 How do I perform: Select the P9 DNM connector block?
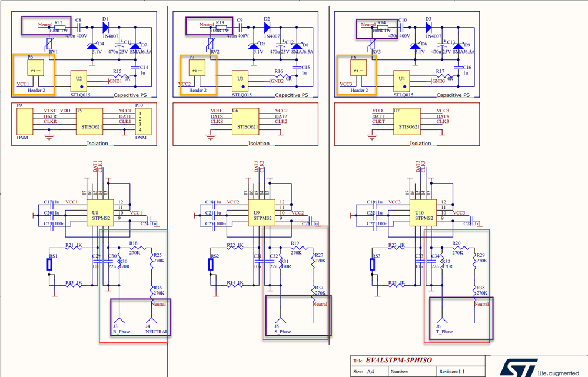click(25, 121)
